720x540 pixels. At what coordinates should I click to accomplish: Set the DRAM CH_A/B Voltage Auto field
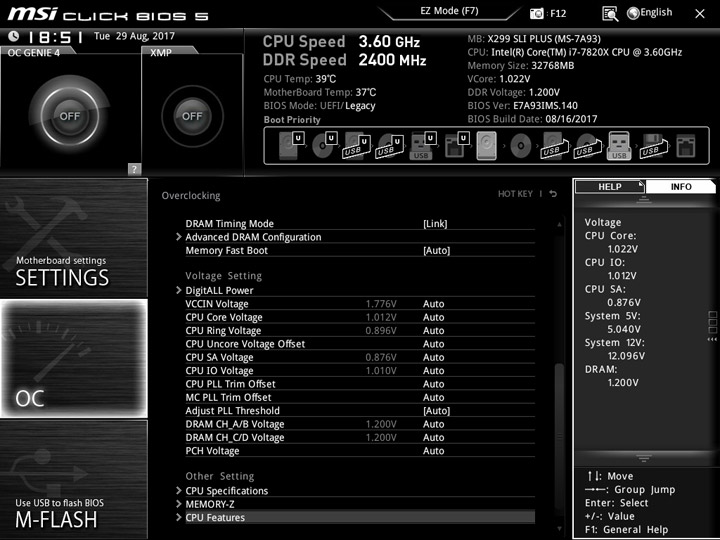coord(433,424)
